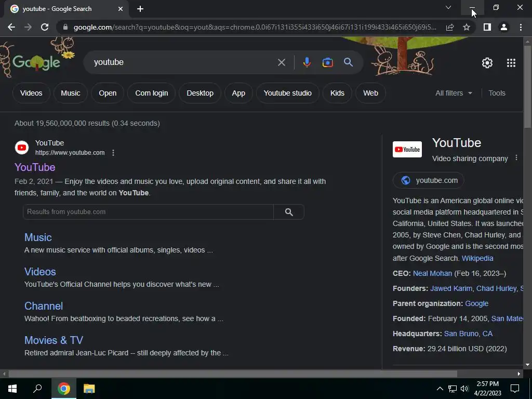
Task: Open the purple YouTube result title
Action: [35, 167]
